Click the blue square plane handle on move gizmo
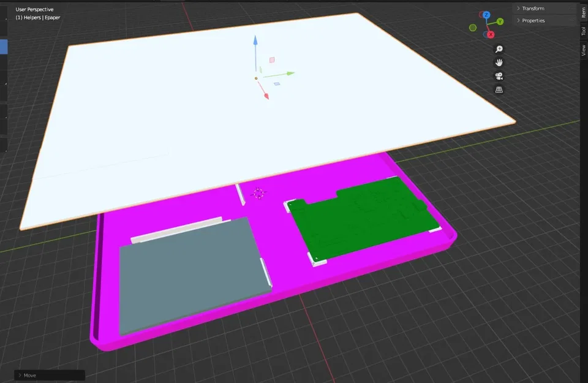The image size is (588, 383). [x=277, y=84]
